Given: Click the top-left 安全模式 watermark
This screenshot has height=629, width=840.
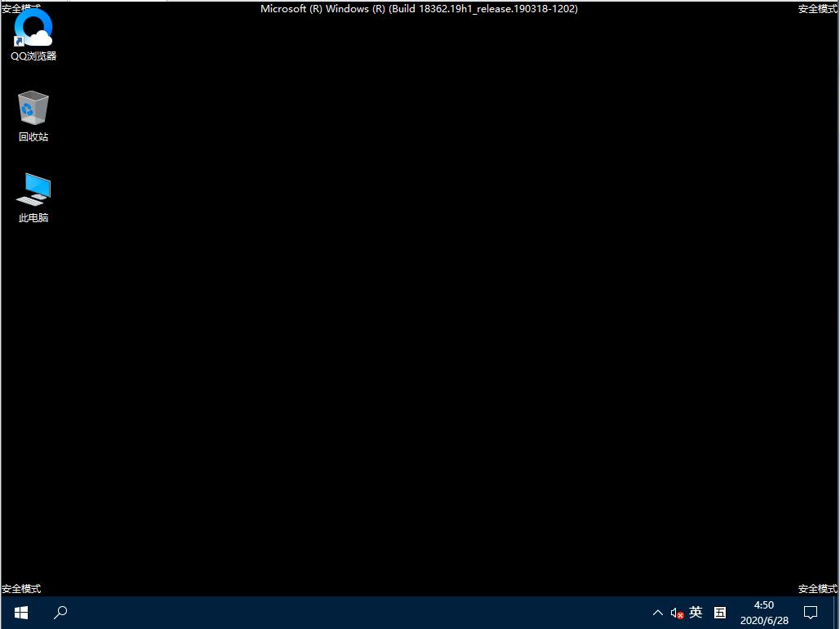Looking at the screenshot, I should tap(22, 8).
